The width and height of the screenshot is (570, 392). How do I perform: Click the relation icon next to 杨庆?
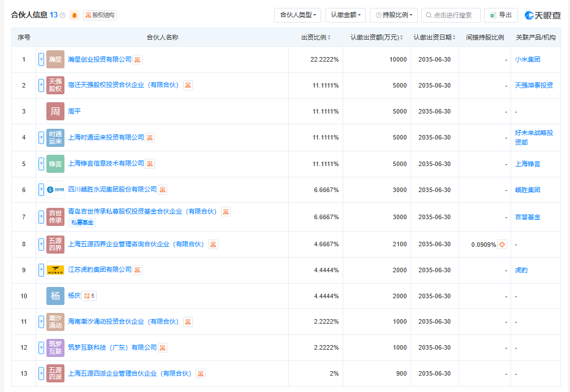pyautogui.click(x=89, y=296)
